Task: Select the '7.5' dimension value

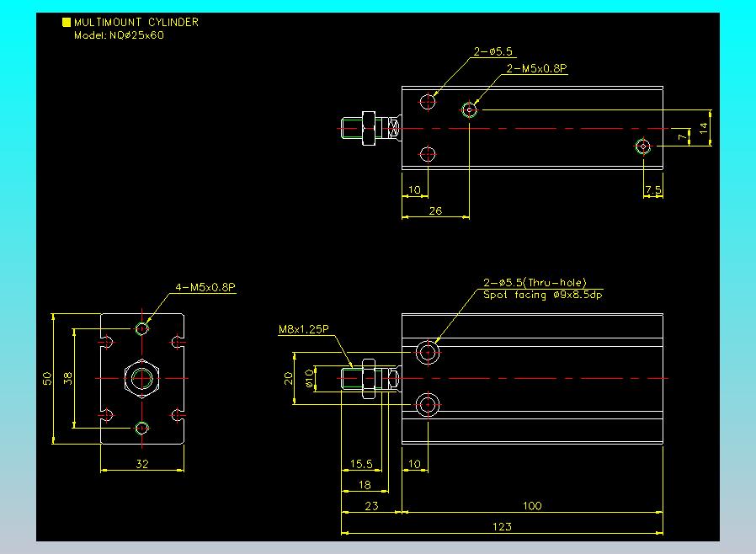Action: (653, 189)
